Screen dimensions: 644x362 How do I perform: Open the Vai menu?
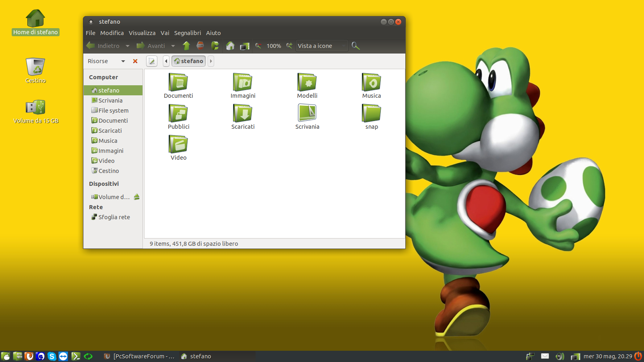[x=165, y=33]
